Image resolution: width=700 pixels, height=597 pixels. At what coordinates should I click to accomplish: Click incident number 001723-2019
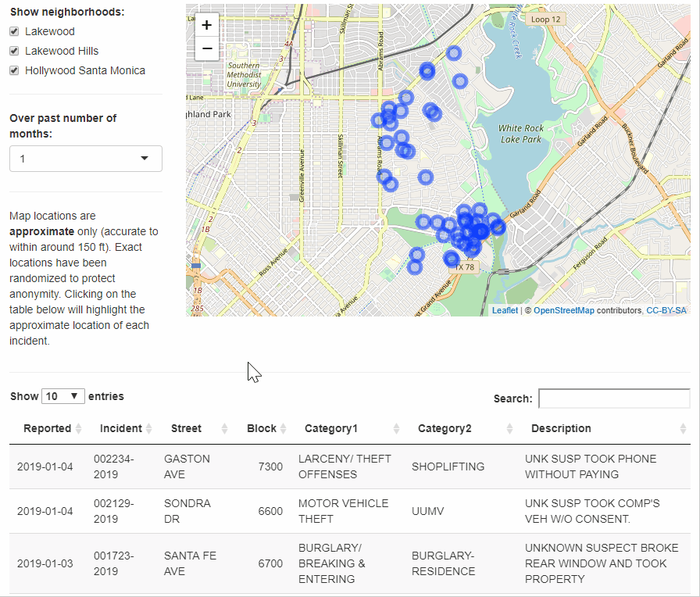114,563
